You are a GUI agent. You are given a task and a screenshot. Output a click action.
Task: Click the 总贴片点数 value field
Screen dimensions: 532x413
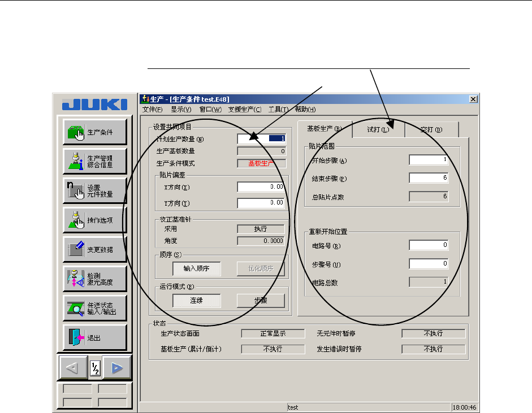pos(429,197)
